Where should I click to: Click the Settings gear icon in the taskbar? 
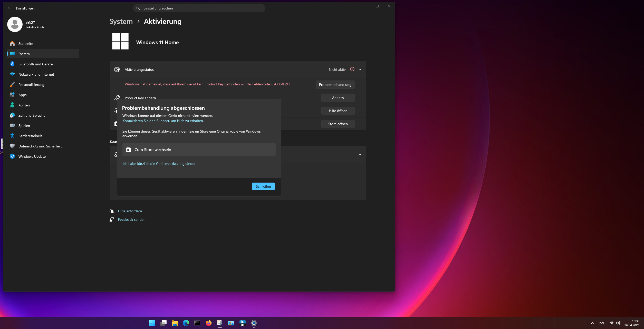coord(254,323)
